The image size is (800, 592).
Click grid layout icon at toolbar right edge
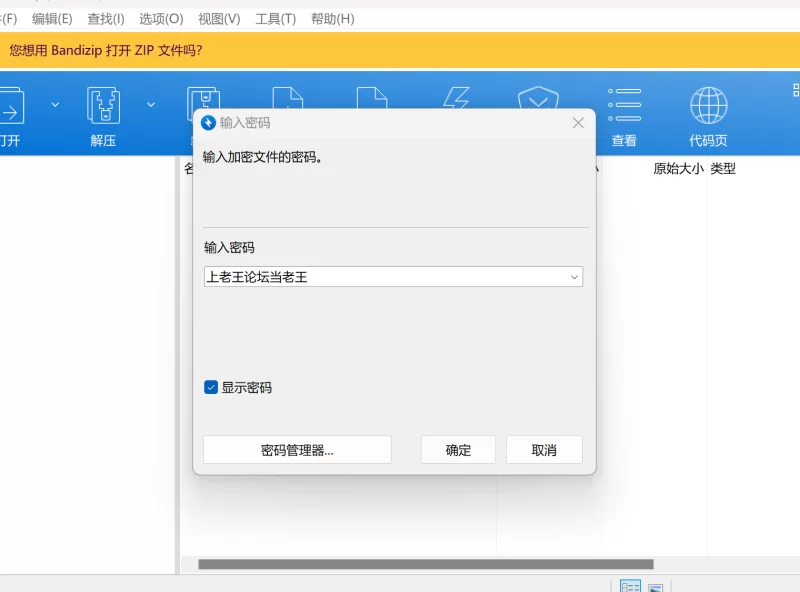pyautogui.click(x=795, y=90)
